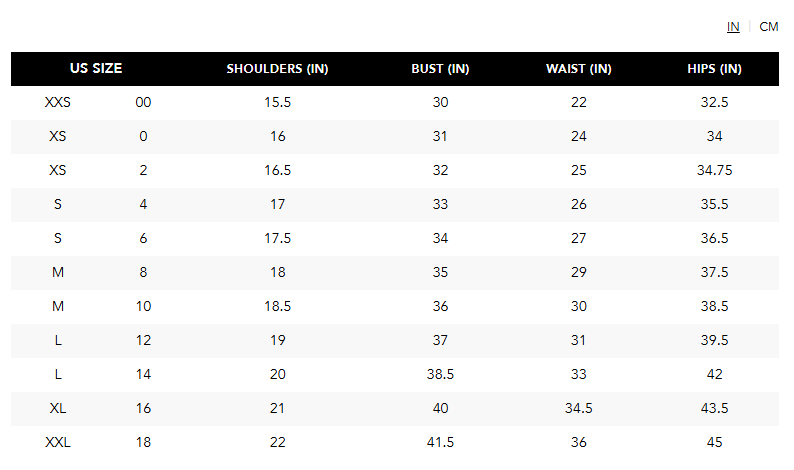Click the bust value 41.5
This screenshot has width=794, height=470.
[440, 442]
